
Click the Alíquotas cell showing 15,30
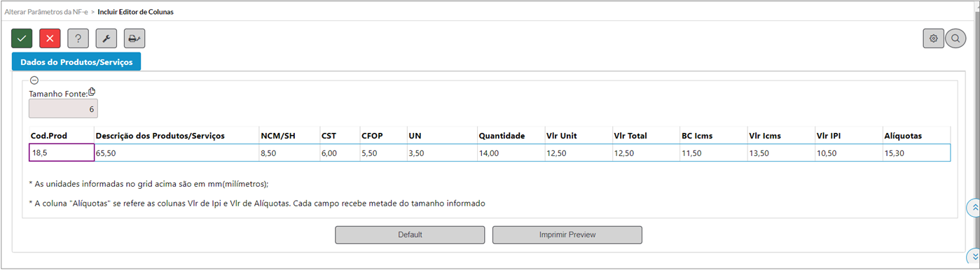pyautogui.click(x=916, y=152)
